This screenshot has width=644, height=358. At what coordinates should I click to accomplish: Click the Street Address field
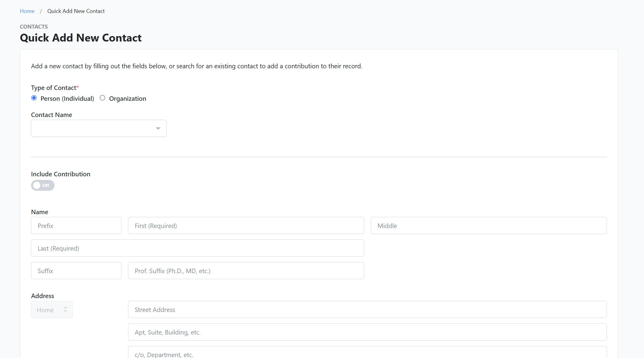coord(367,310)
